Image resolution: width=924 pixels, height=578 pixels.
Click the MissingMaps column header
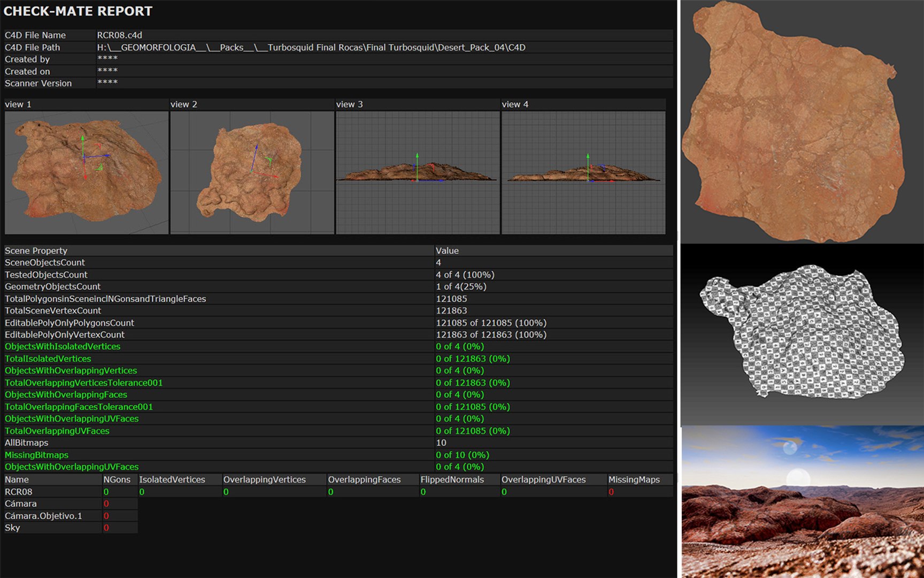click(634, 480)
